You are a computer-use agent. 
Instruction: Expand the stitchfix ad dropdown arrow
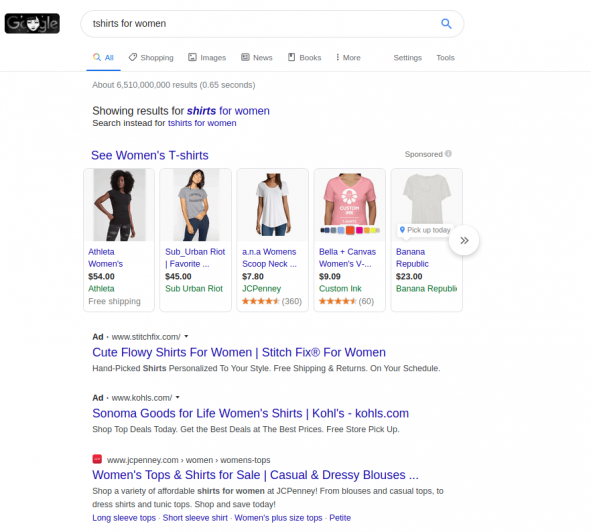coord(186,336)
